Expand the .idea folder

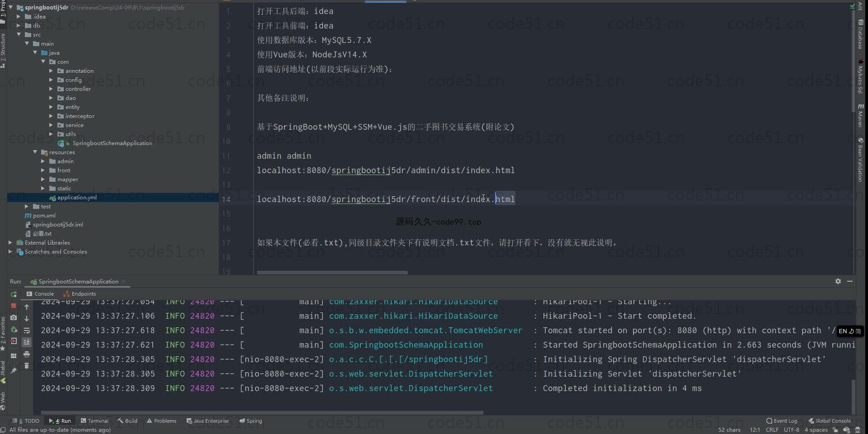click(19, 16)
